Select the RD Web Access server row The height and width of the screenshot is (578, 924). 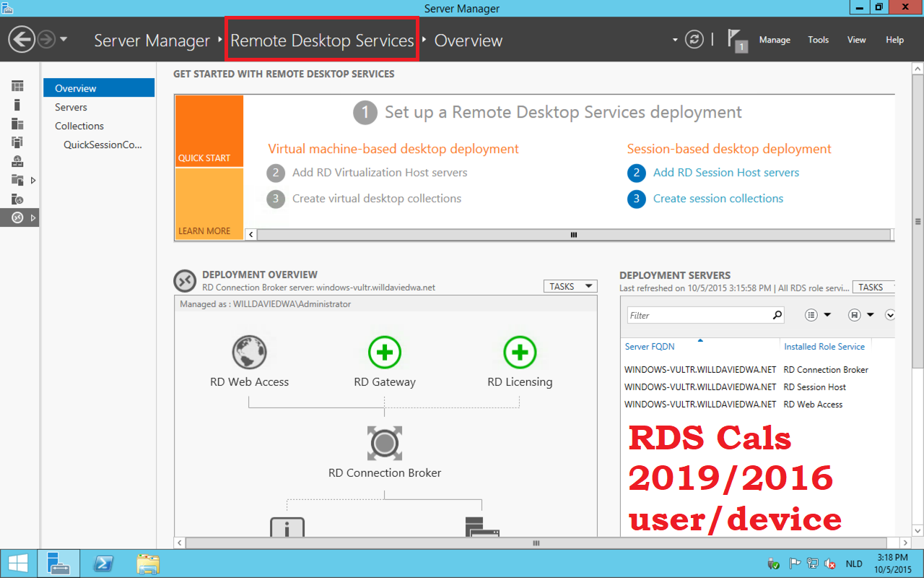pos(758,405)
